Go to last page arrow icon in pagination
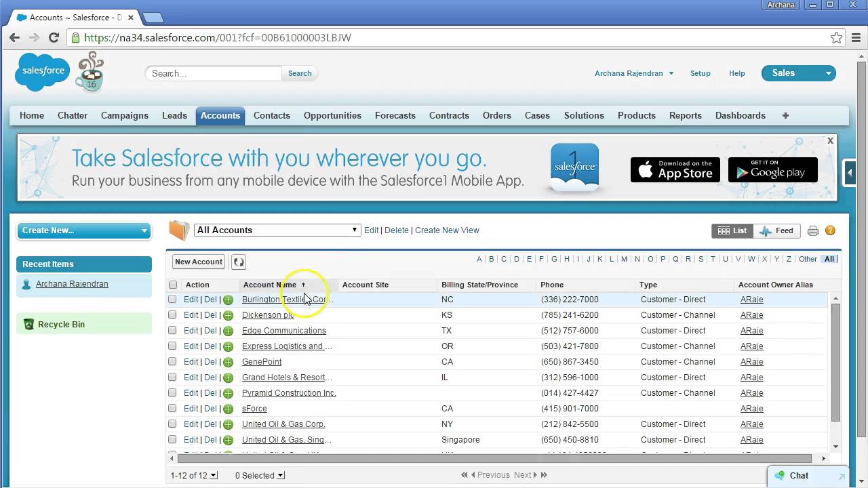The image size is (868, 488). pyautogui.click(x=543, y=475)
